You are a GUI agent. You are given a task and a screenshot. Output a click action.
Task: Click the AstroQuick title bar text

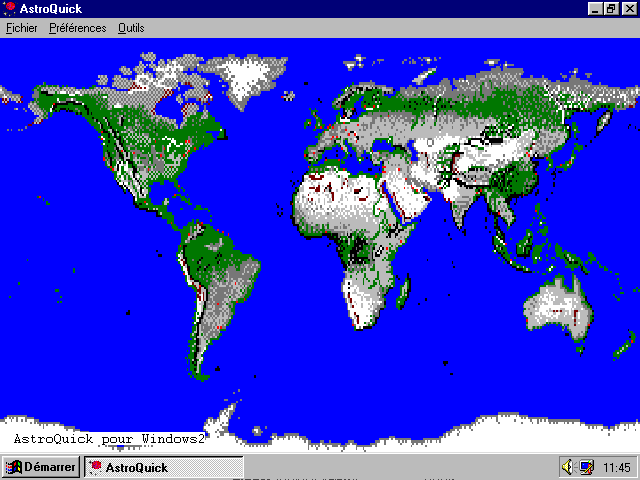[51, 8]
